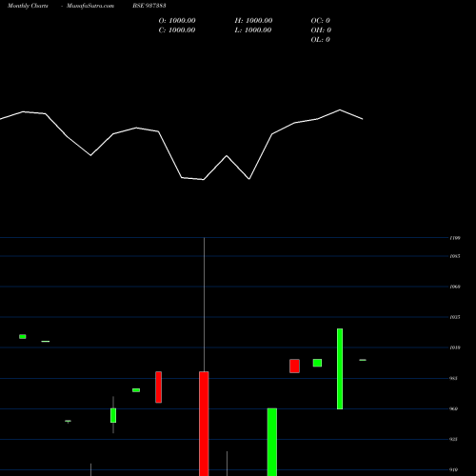Click the 910 price axis label
This screenshot has width=476, height=476.
[x=454, y=469]
